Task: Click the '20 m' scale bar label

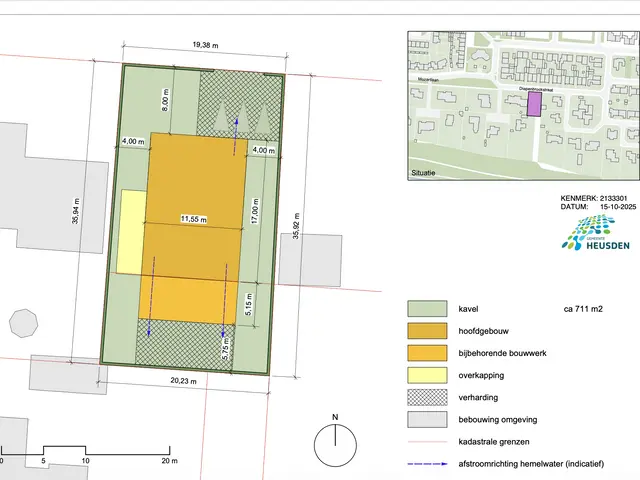Action: click(169, 461)
